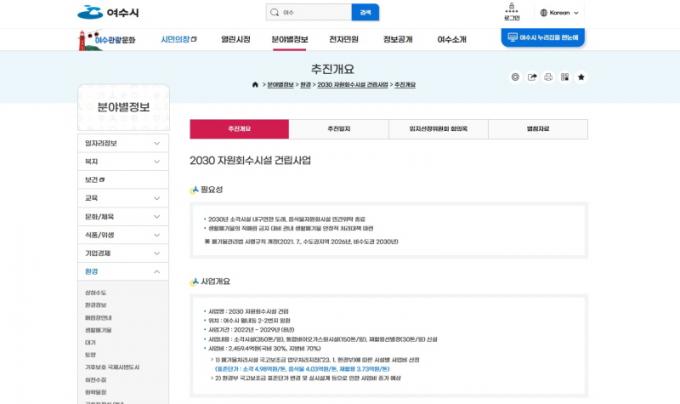This screenshot has width=680, height=404.
Task: Click the print page icon
Action: point(547,77)
